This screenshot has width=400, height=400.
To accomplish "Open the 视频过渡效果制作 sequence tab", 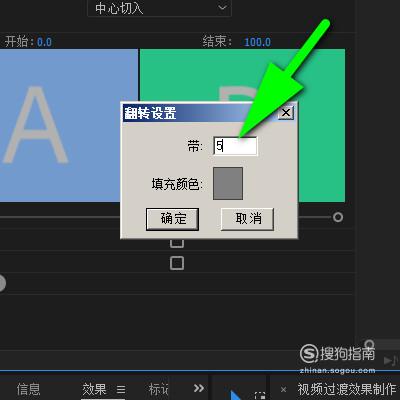I will [x=347, y=389].
